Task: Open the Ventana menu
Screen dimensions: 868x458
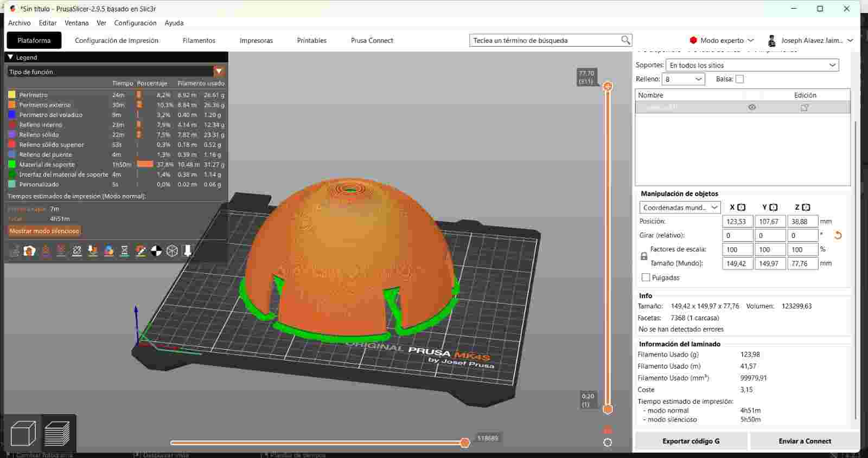Action: pyautogui.click(x=76, y=23)
